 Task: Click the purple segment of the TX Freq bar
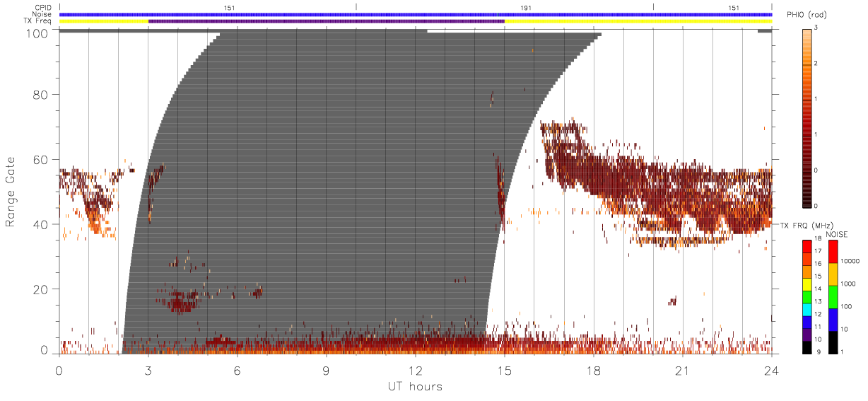pos(327,21)
